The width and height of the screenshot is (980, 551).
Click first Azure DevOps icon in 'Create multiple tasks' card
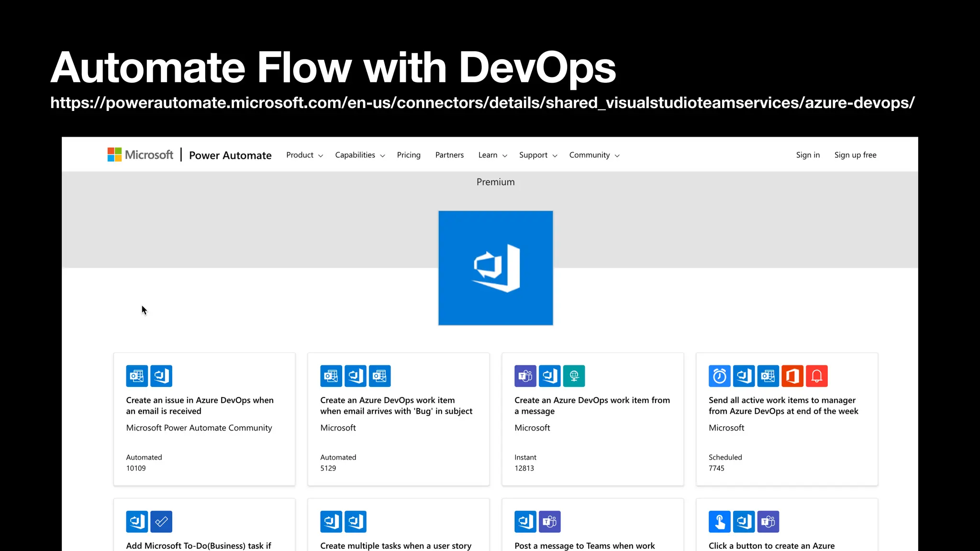[x=331, y=521]
